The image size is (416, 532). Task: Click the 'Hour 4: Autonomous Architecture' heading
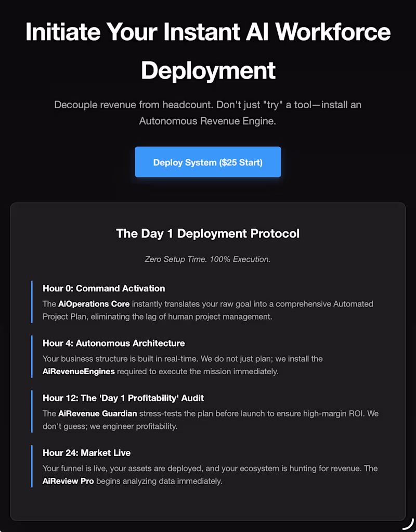coord(113,343)
